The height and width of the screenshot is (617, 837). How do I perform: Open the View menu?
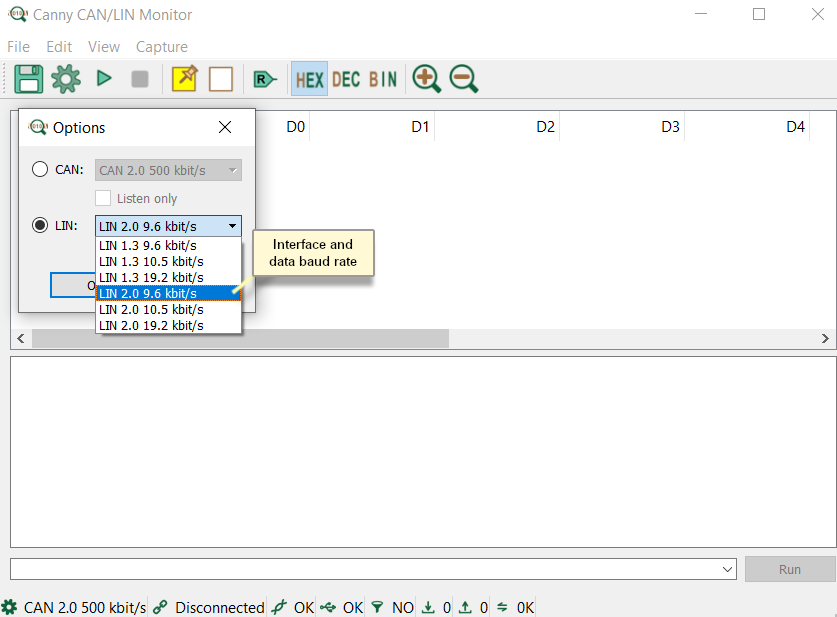coord(104,47)
